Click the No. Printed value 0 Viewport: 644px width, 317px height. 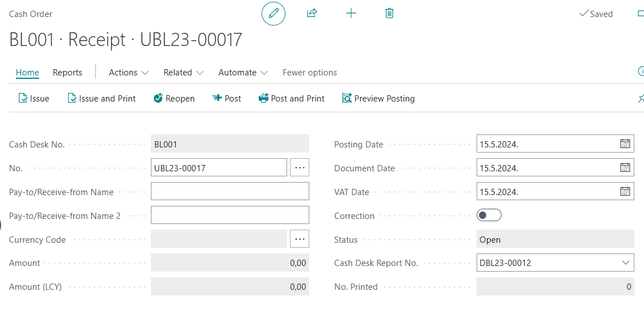point(629,287)
